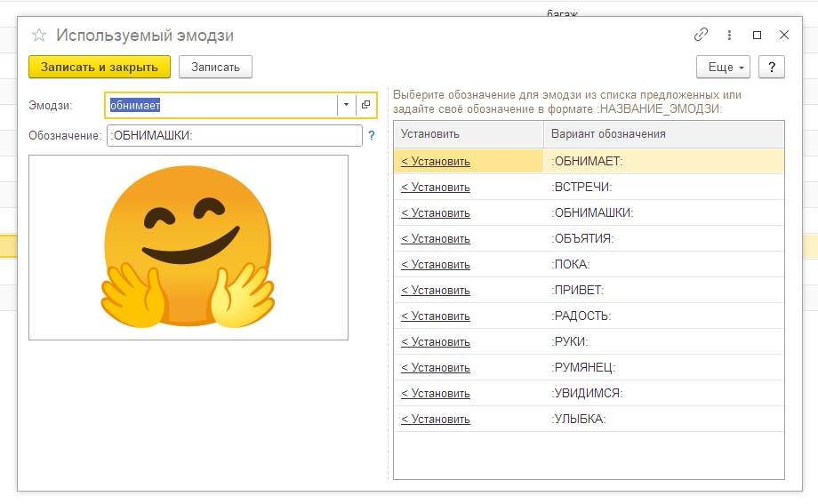Sort by Вариант обозначения column header
The image size is (818, 504).
pos(663,134)
